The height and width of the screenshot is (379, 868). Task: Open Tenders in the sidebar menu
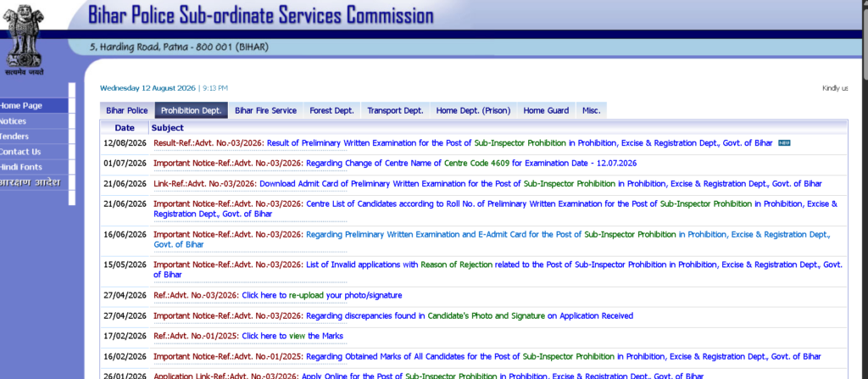tap(34, 137)
